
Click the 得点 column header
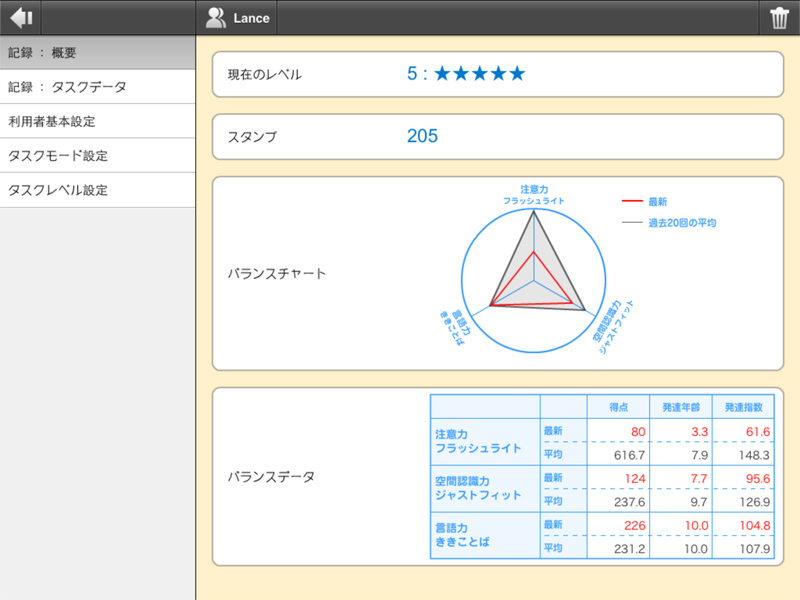point(618,407)
